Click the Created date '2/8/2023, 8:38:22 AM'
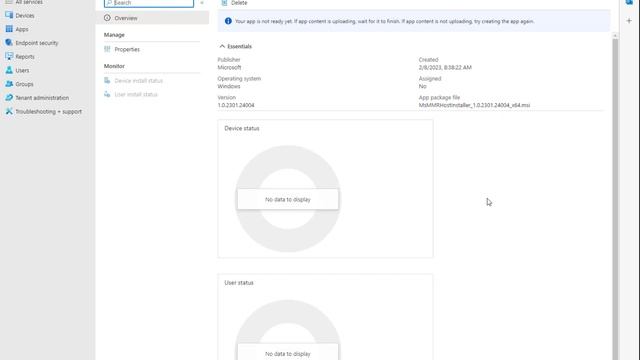This screenshot has height=360, width=640. click(x=445, y=67)
